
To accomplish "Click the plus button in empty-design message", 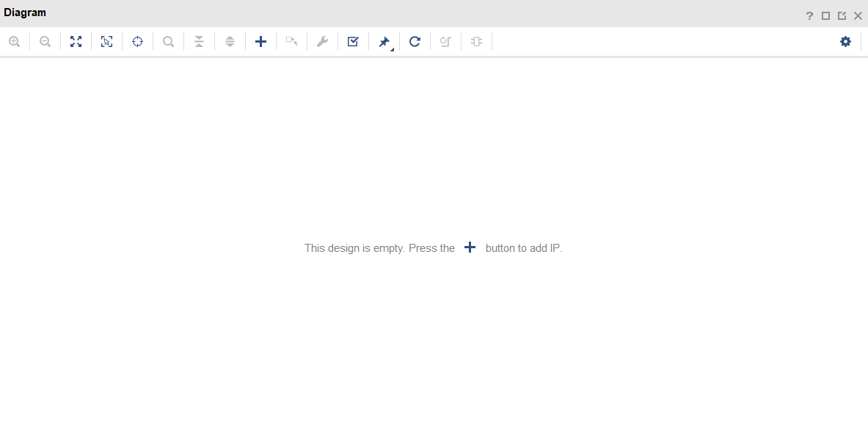I will point(470,247).
